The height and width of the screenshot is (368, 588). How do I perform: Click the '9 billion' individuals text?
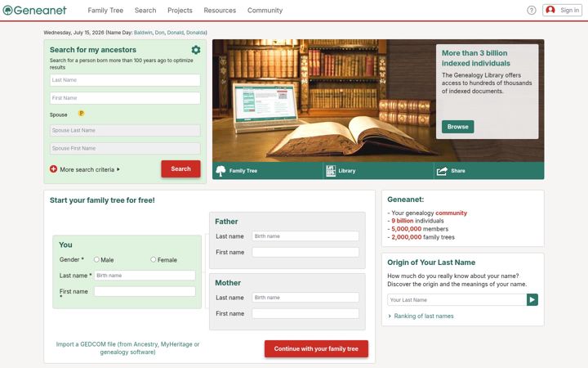click(x=403, y=221)
